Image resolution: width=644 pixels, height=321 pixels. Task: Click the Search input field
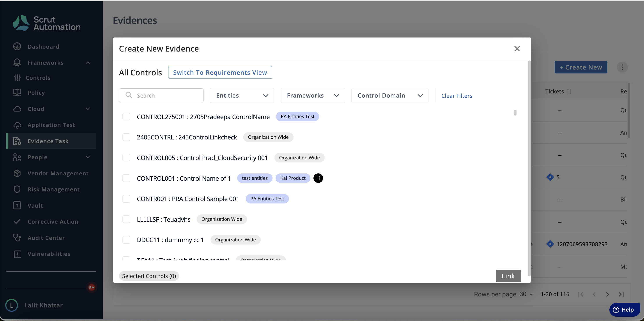pyautogui.click(x=161, y=95)
